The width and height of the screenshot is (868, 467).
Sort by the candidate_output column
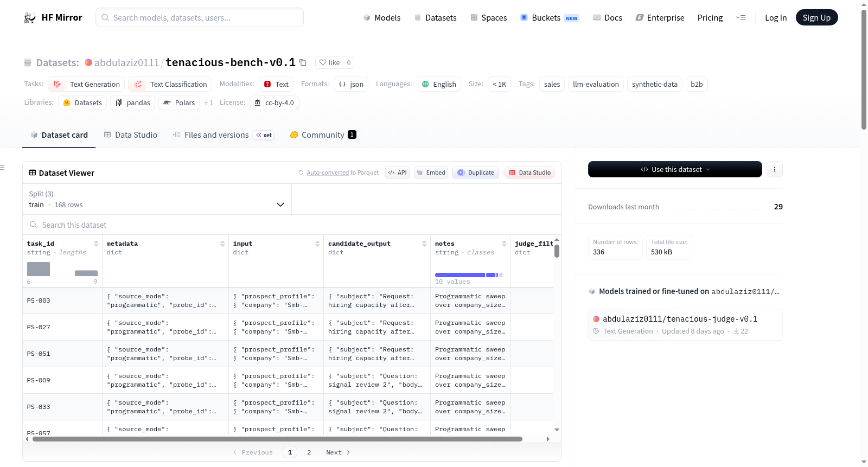(424, 244)
